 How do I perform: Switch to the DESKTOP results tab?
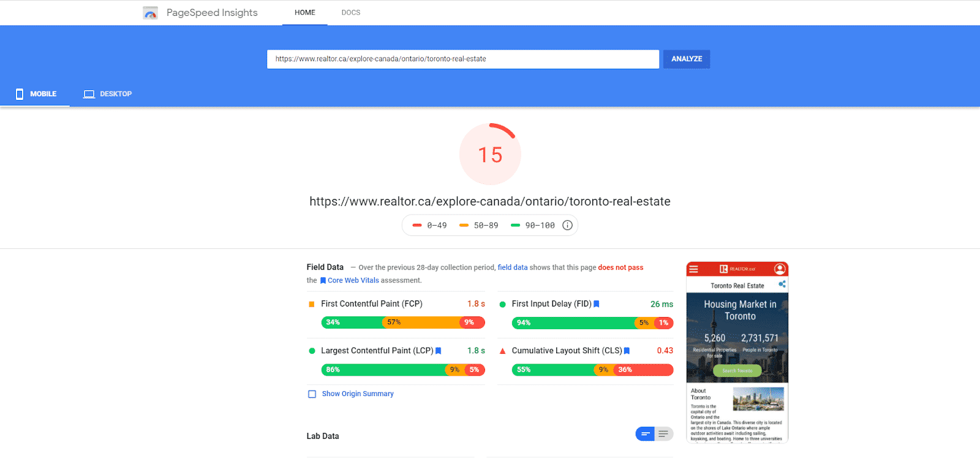click(108, 94)
